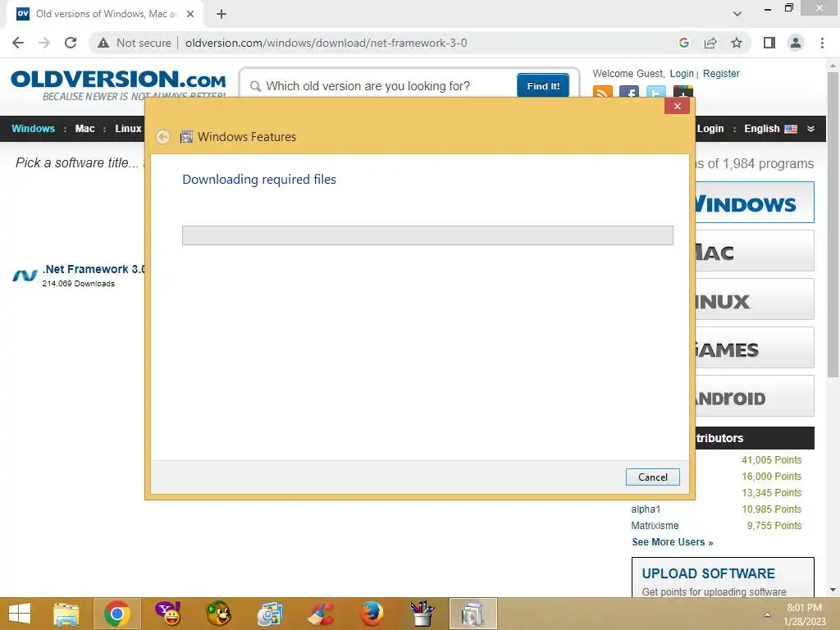840x630 pixels.
Task: Click the Linux category banner in the sidebar
Action: pyautogui.click(x=755, y=299)
